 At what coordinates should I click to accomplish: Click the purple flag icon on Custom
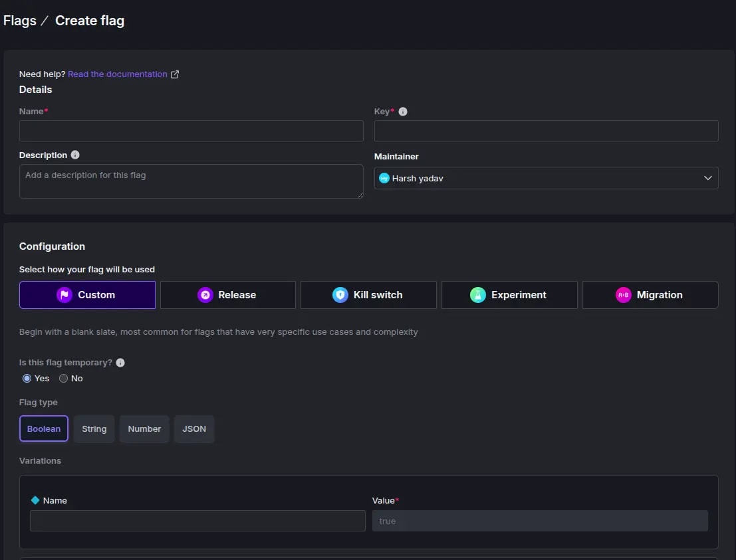(64, 295)
